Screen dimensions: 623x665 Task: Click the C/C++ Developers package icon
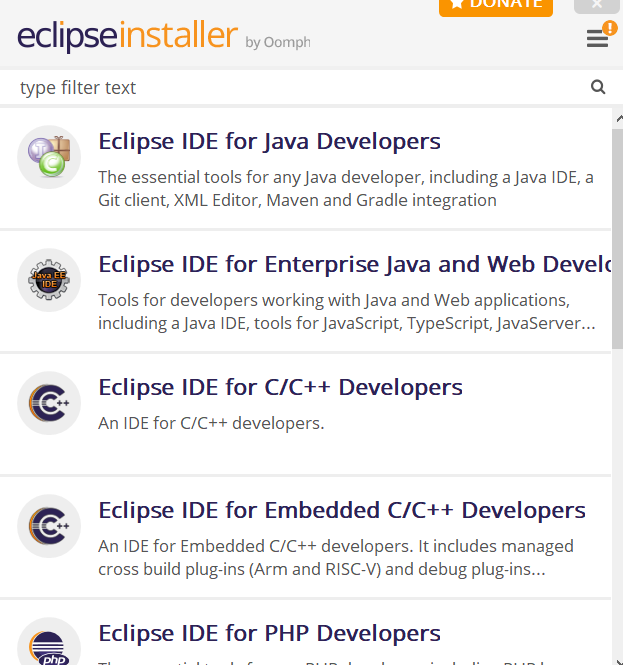[x=49, y=403]
